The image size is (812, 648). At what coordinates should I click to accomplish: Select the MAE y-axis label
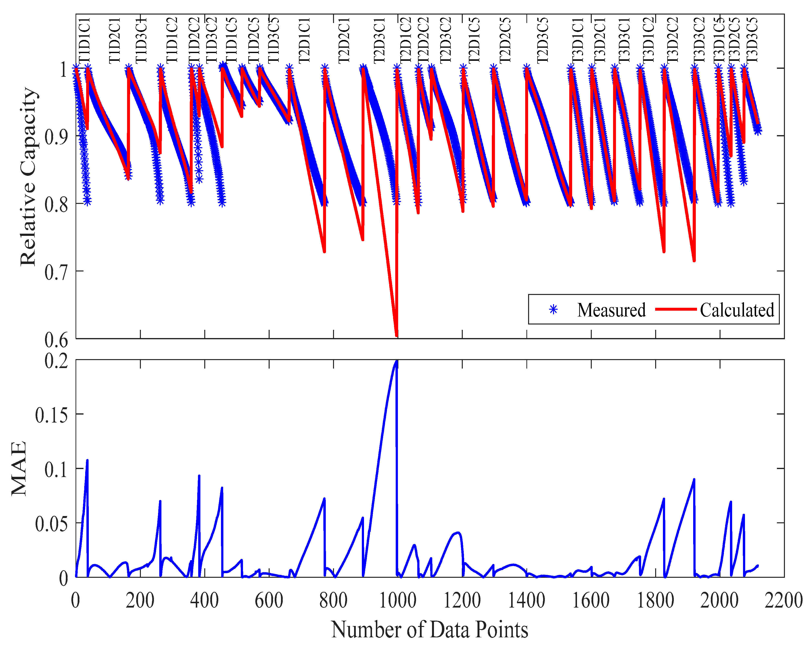point(19,468)
